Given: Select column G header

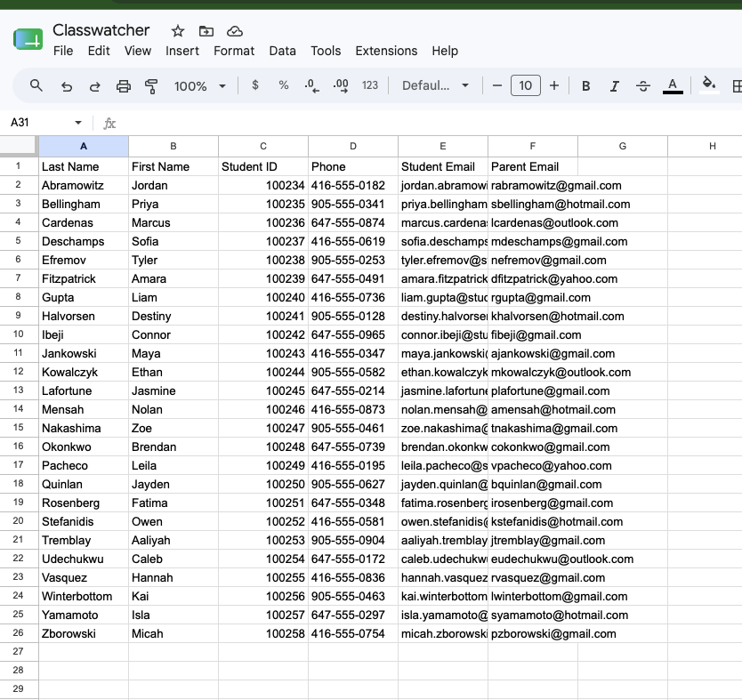Looking at the screenshot, I should 623,146.
